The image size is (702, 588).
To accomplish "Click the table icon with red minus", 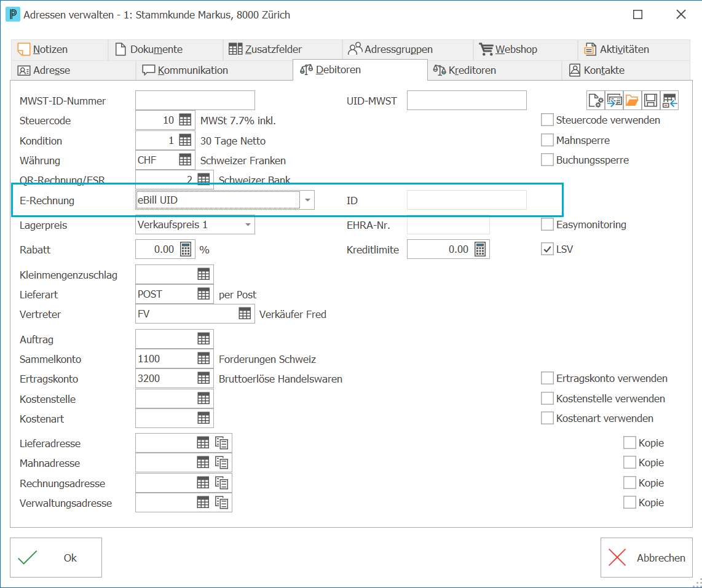I will [x=669, y=100].
